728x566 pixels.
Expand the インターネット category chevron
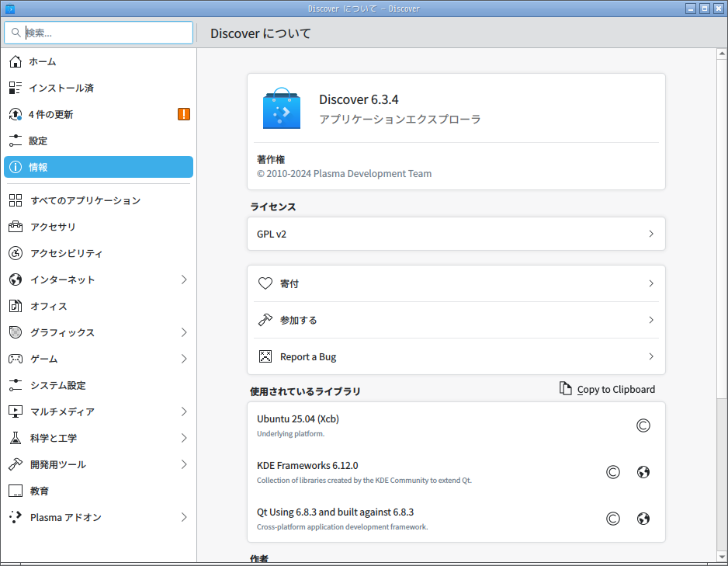coord(184,280)
